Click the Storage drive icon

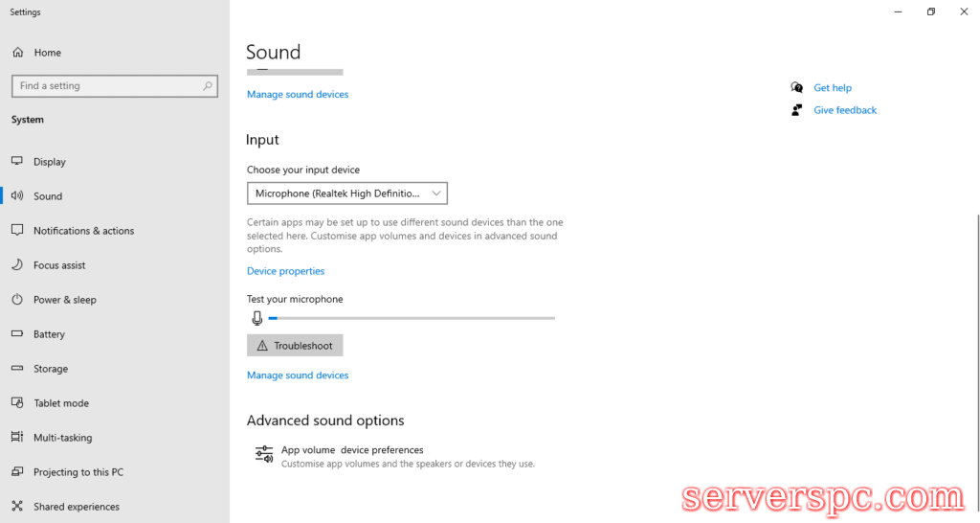pyautogui.click(x=16, y=369)
